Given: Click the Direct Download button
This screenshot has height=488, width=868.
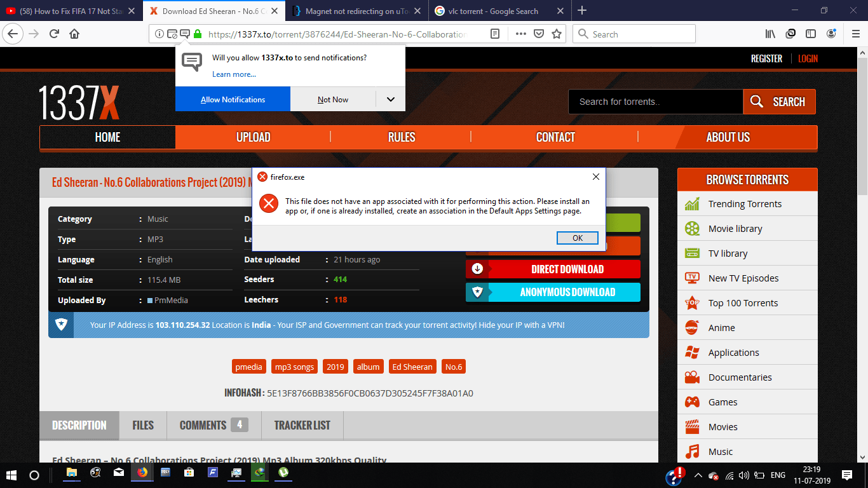Looking at the screenshot, I should click(x=553, y=269).
